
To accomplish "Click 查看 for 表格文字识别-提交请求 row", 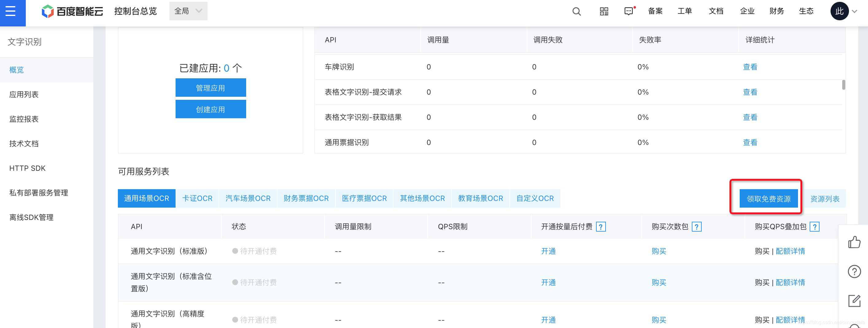I will [750, 92].
